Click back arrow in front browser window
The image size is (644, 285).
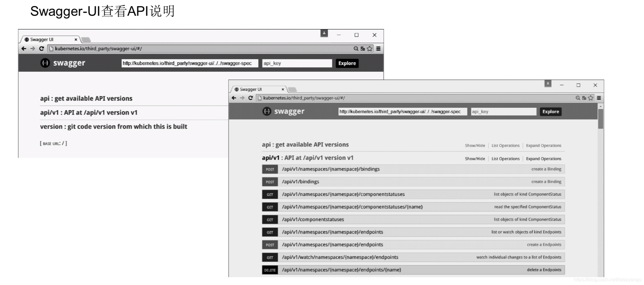234,98
